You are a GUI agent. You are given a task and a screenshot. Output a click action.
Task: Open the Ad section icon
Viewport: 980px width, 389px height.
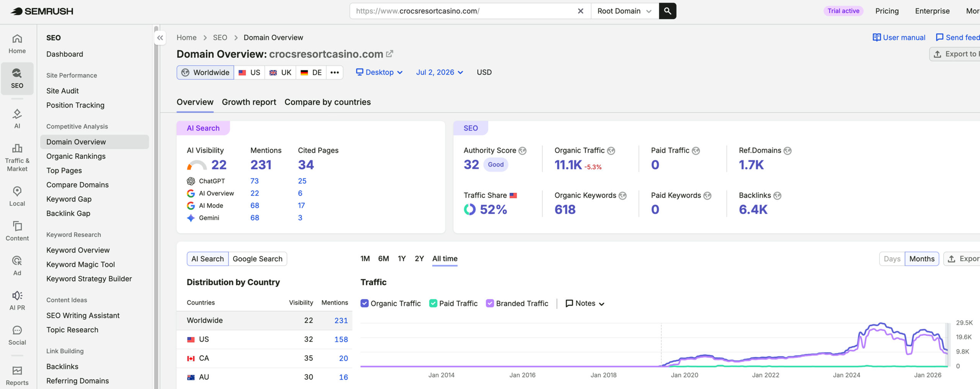click(17, 266)
